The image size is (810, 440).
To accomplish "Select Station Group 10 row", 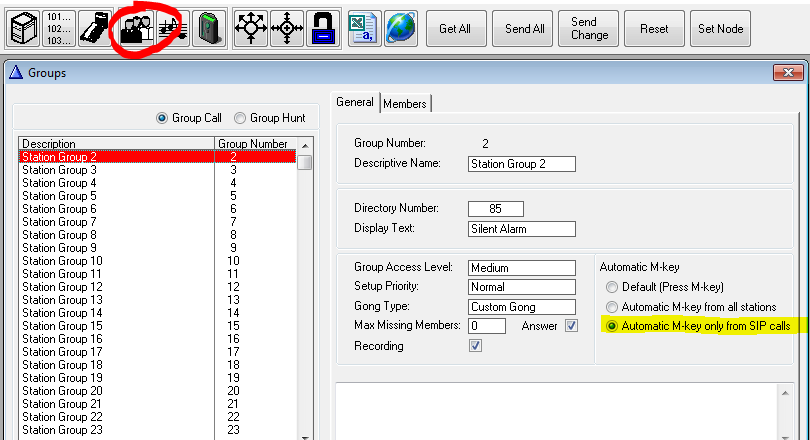I will click(158, 261).
